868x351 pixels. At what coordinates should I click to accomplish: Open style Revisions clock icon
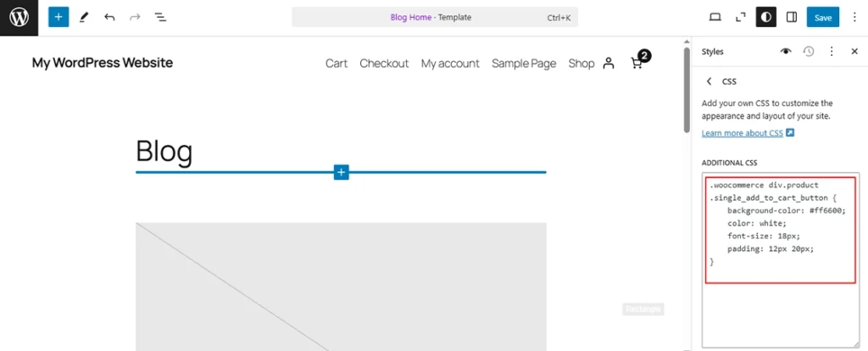click(x=809, y=52)
